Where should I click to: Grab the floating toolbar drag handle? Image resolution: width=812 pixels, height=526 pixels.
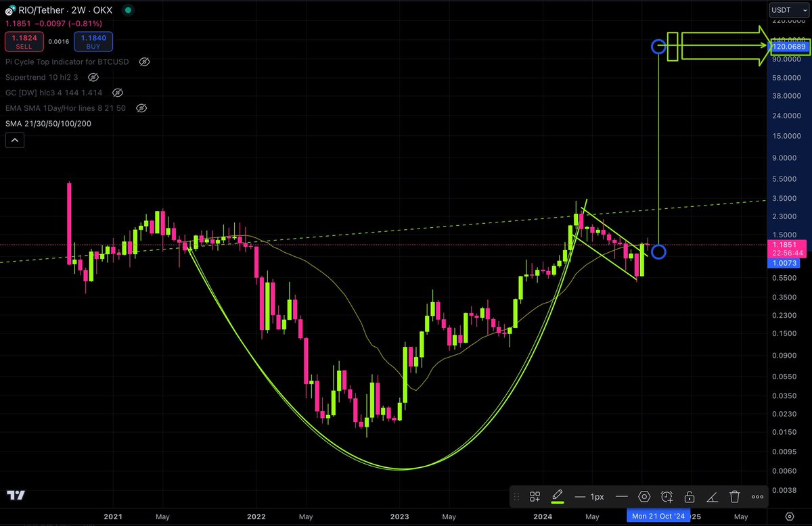coord(517,497)
